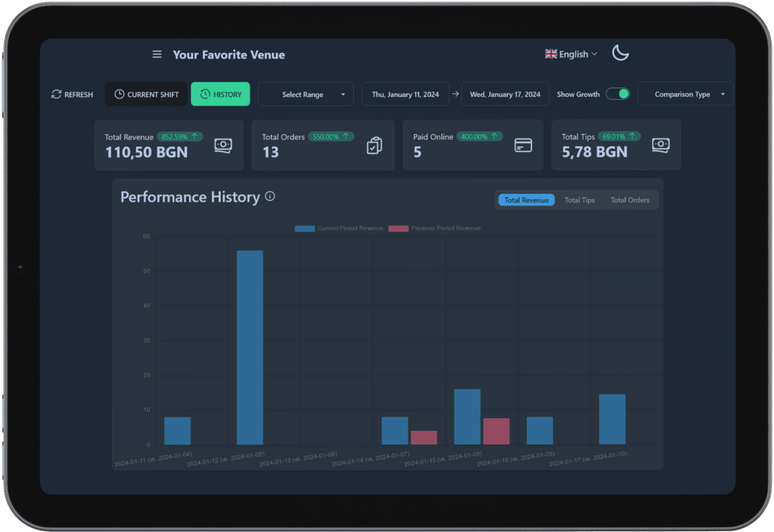Screen dimensions: 774x532
Task: Click the credit card icon in Paid Online
Action: click(523, 145)
